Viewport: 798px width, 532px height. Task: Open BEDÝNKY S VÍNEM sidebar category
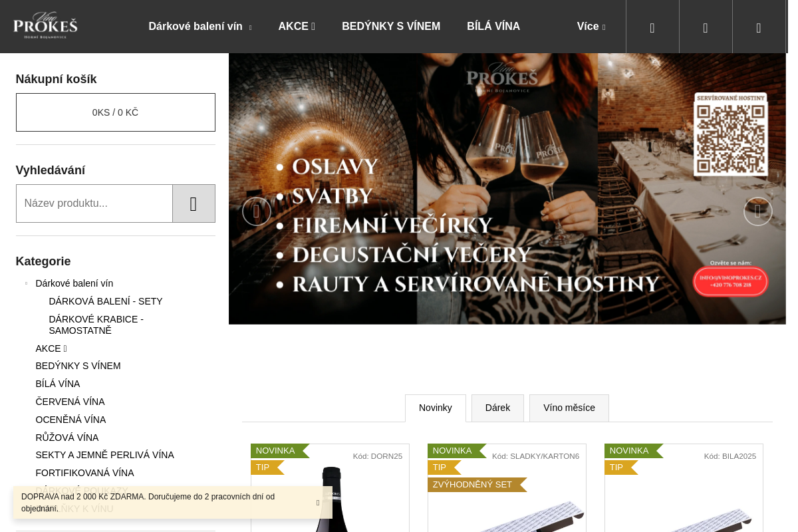pyautogui.click(x=78, y=366)
